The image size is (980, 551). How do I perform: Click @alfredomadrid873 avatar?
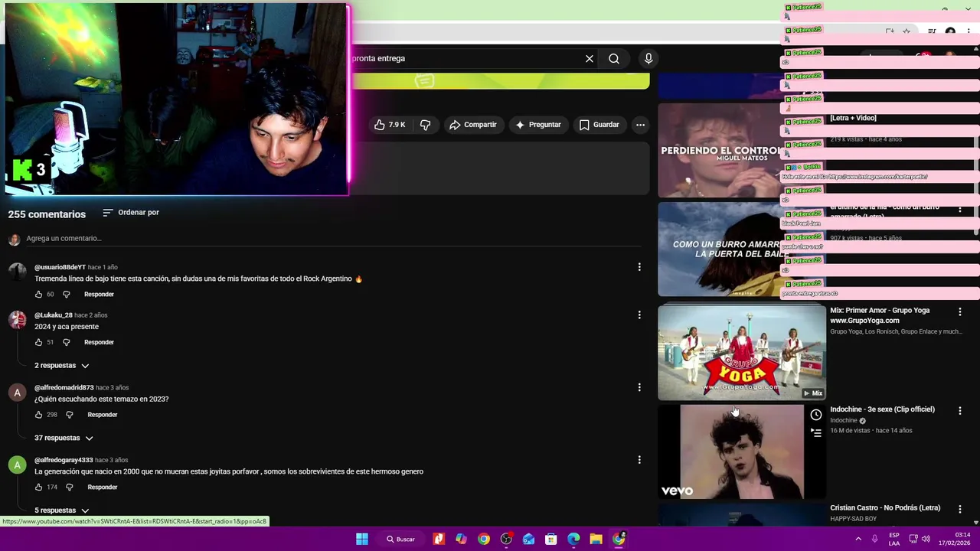(17, 393)
